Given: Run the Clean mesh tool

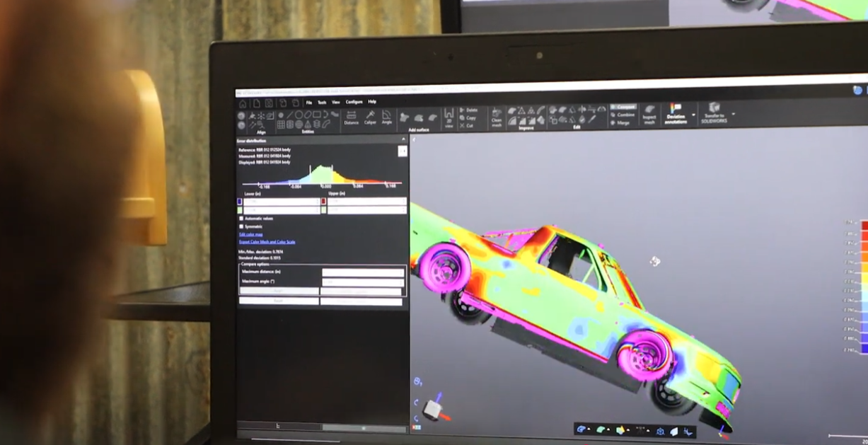Looking at the screenshot, I should pyautogui.click(x=497, y=116).
